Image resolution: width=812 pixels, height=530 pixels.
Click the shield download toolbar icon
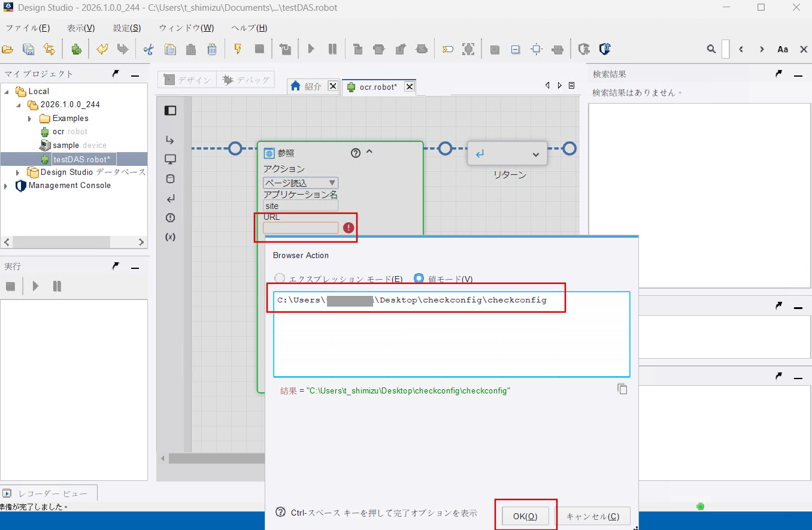coord(584,49)
